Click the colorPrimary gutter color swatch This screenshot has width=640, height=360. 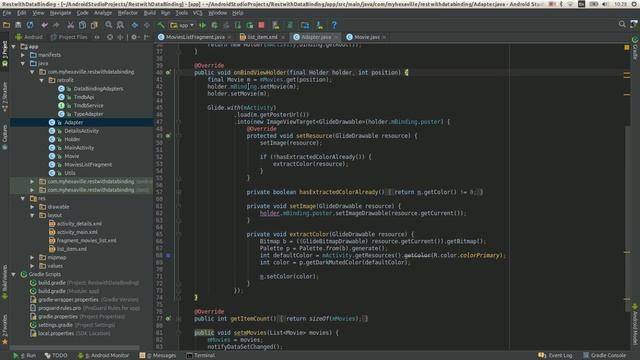click(x=168, y=256)
